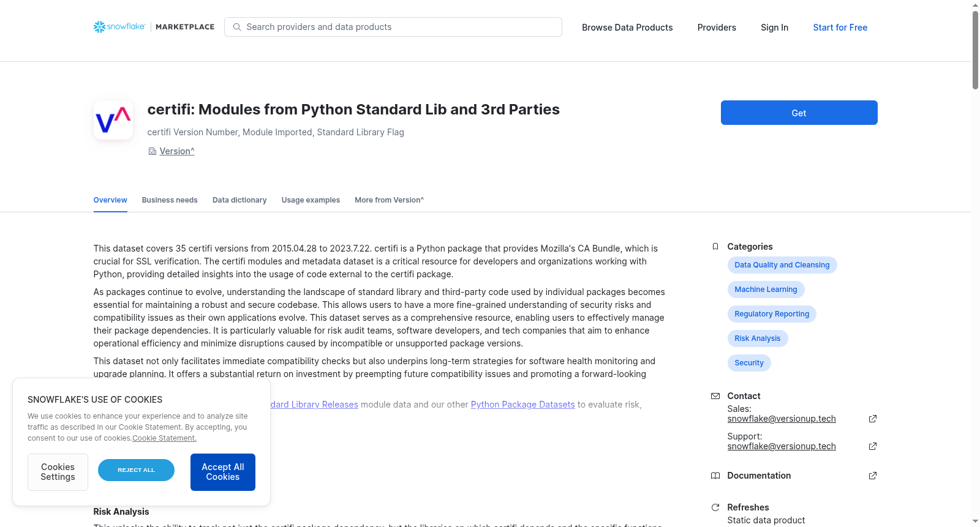Click the Refreshes circular arrow icon
Screen dimensions: 980x527
(715, 507)
